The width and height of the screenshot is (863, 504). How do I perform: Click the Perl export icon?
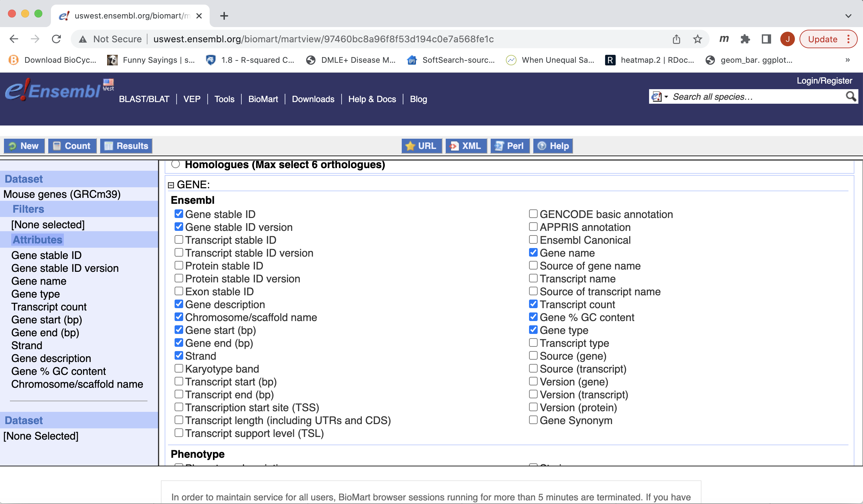point(509,146)
